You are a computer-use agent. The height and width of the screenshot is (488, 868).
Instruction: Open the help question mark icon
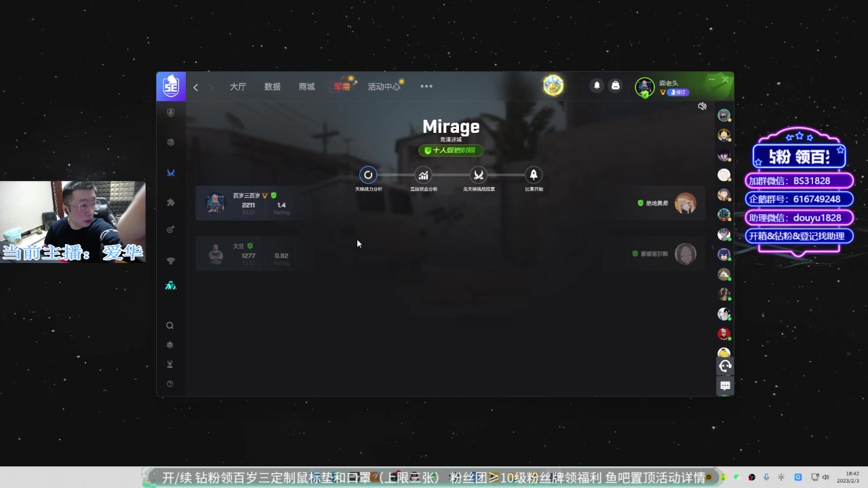[170, 384]
